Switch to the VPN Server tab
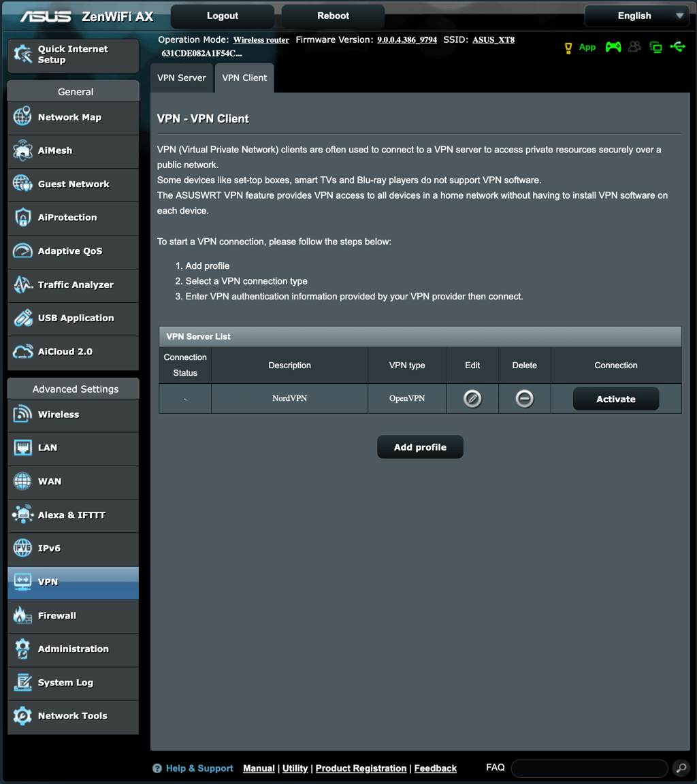 coord(182,78)
